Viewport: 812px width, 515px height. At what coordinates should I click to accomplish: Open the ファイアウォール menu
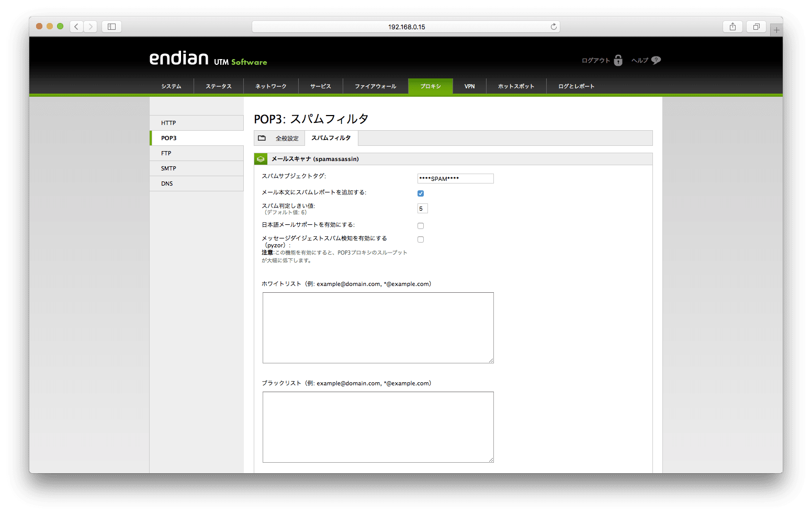pyautogui.click(x=376, y=86)
